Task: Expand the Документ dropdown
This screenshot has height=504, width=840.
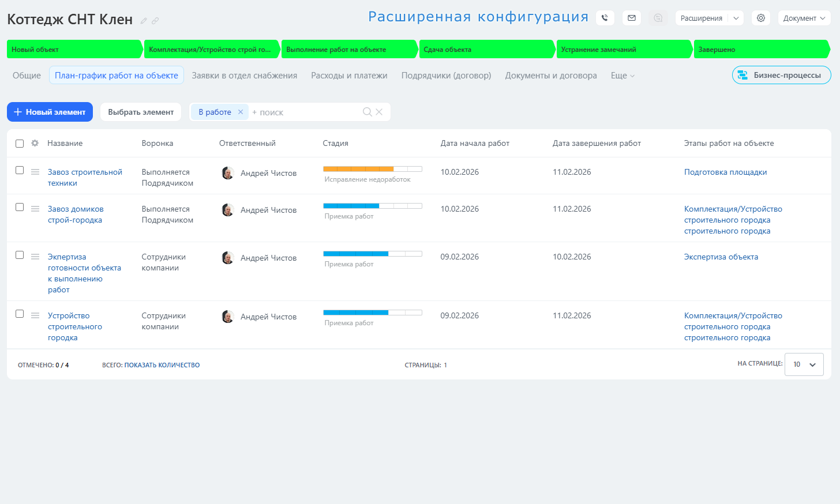Action: 804,18
